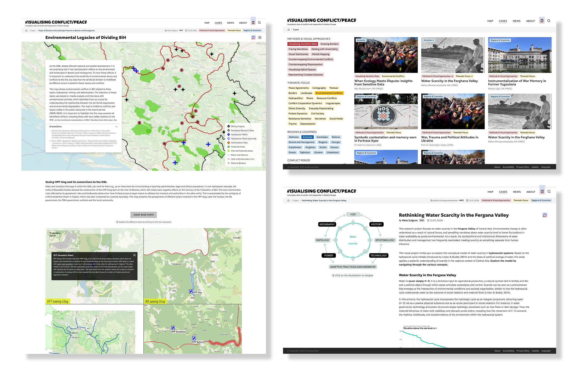Open the Cases breadcrumb on Fergana Valley page

pos(296,200)
